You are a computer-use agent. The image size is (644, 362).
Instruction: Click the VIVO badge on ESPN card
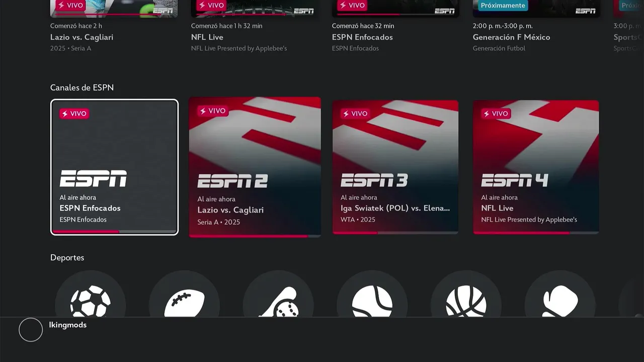74,114
